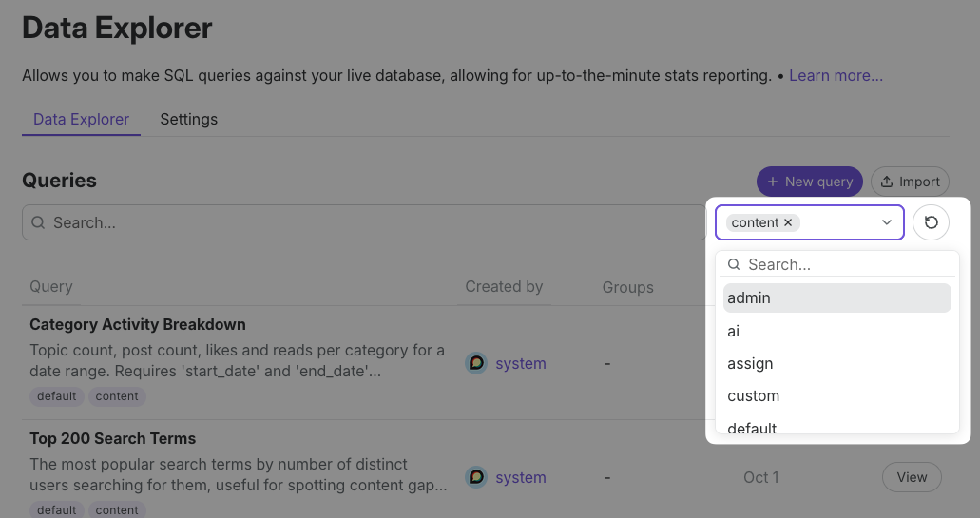
Task: Click the Import upload arrow icon
Action: point(886,182)
